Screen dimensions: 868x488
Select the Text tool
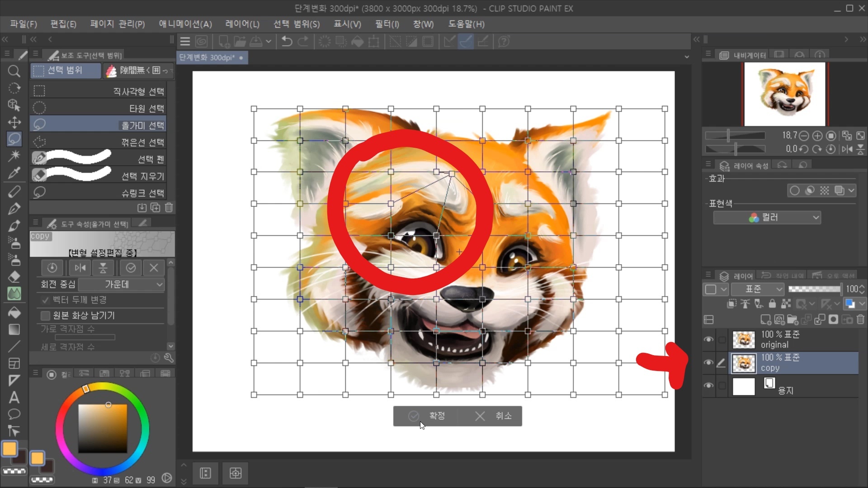(x=14, y=397)
